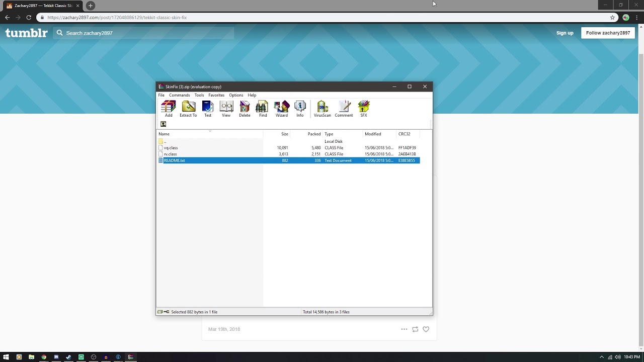Click the Search zachary2897 field
This screenshot has width=644, height=362.
[x=143, y=33]
